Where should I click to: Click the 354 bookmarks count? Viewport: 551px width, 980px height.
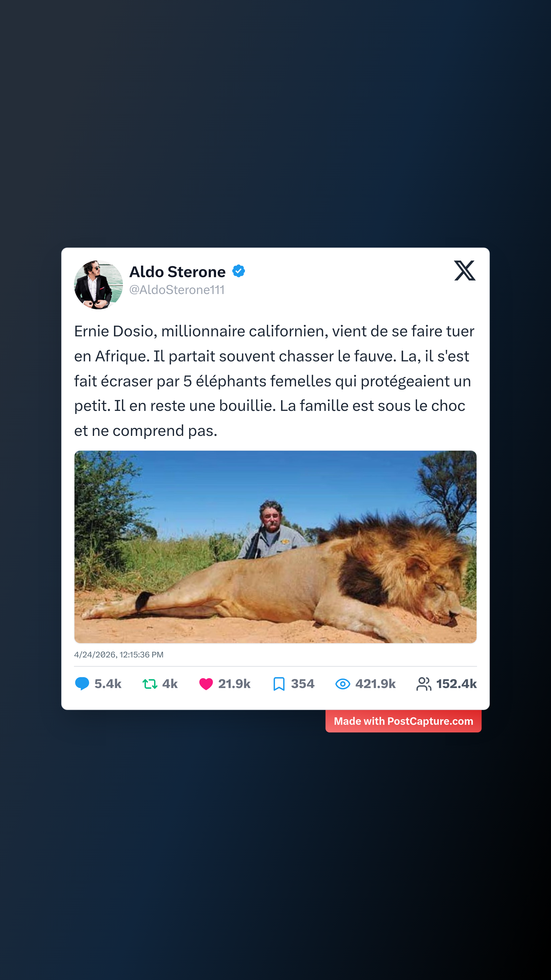tap(303, 684)
